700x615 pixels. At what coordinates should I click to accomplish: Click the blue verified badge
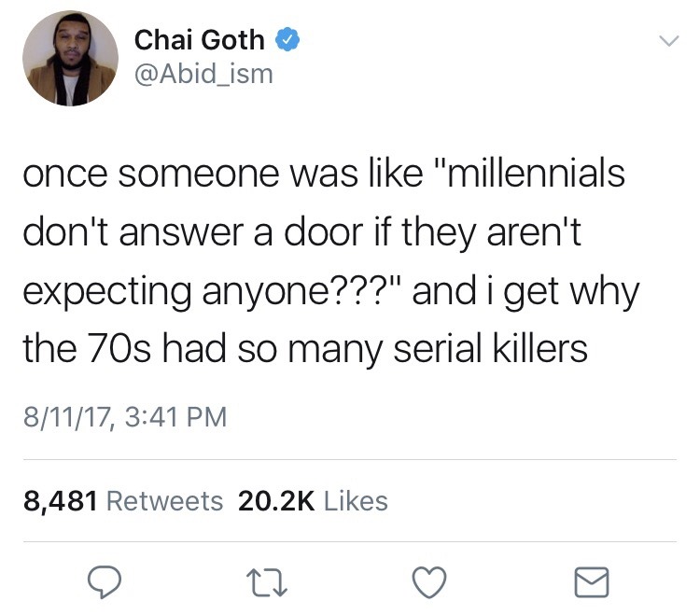click(x=288, y=40)
